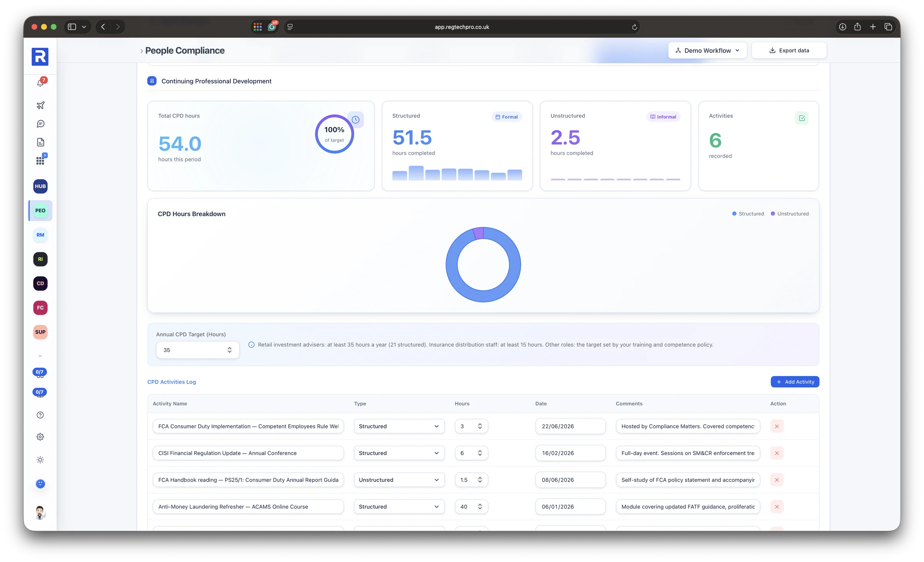Viewport: 924px width, 562px height.
Task: Remove the FCA Consumer Duty Implementation row
Action: point(777,426)
